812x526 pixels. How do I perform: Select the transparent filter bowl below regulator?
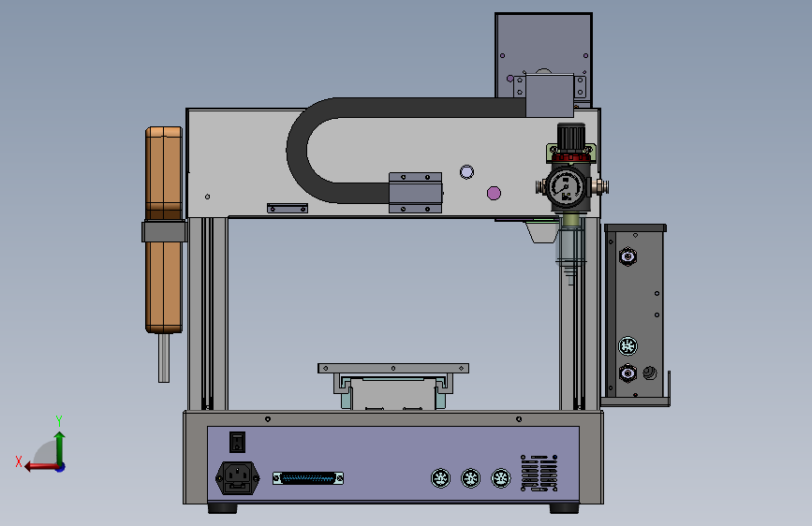pyautogui.click(x=570, y=247)
